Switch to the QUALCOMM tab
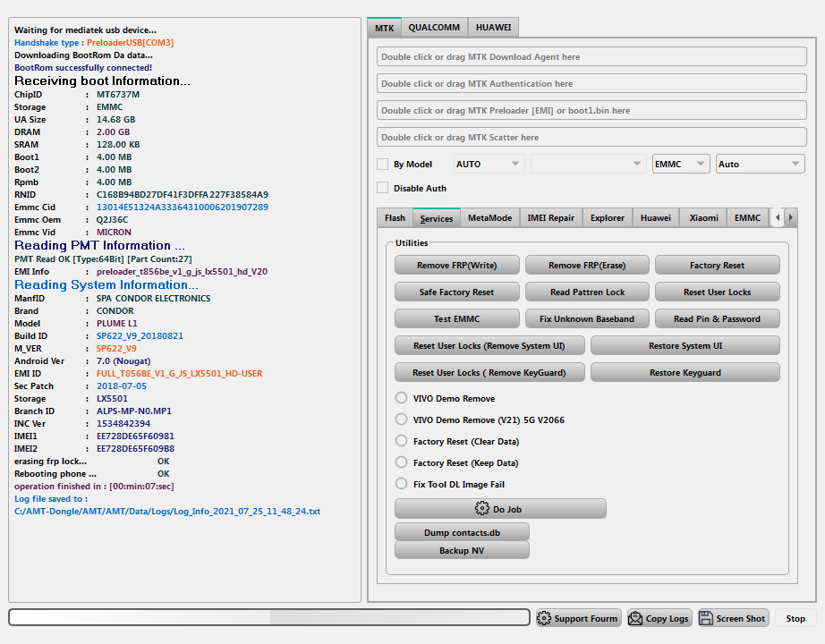The height and width of the screenshot is (644, 825). point(434,28)
